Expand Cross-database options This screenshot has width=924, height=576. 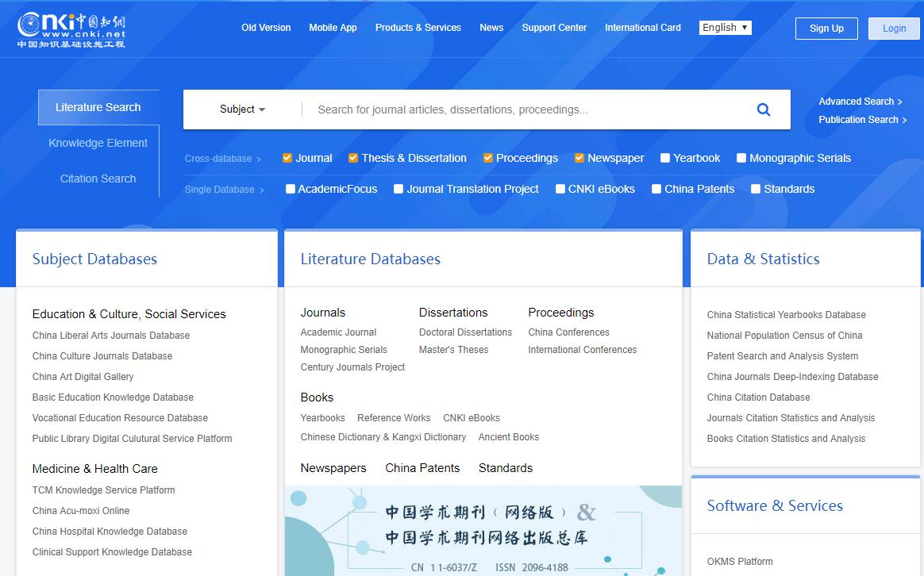click(x=222, y=159)
